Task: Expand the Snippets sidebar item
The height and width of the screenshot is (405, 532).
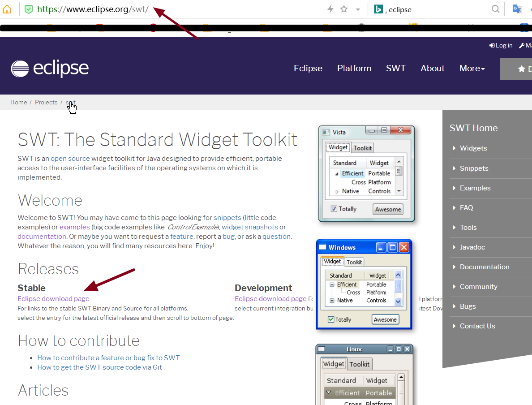Action: [x=474, y=168]
